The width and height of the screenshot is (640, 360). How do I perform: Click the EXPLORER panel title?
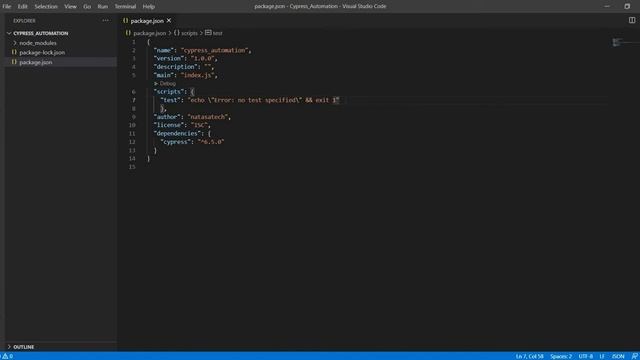coord(24,21)
